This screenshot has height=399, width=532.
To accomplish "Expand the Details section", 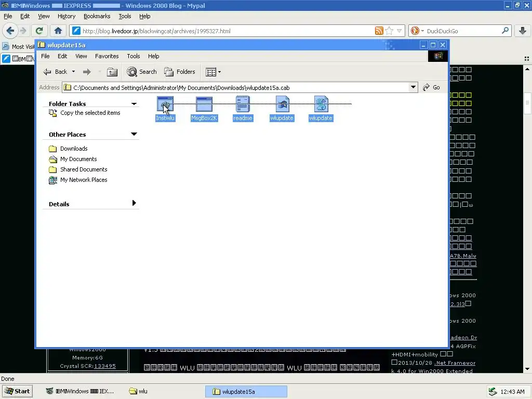I will click(134, 203).
